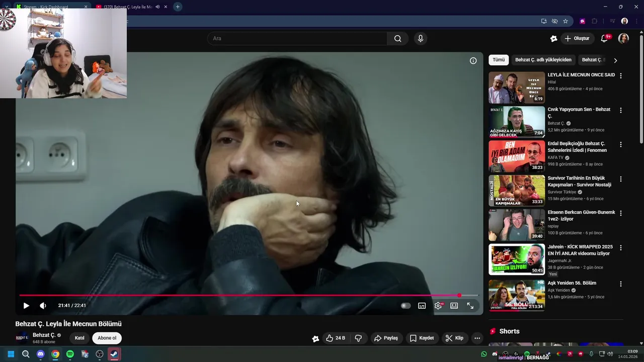Switch to theater mode view

pos(454,306)
